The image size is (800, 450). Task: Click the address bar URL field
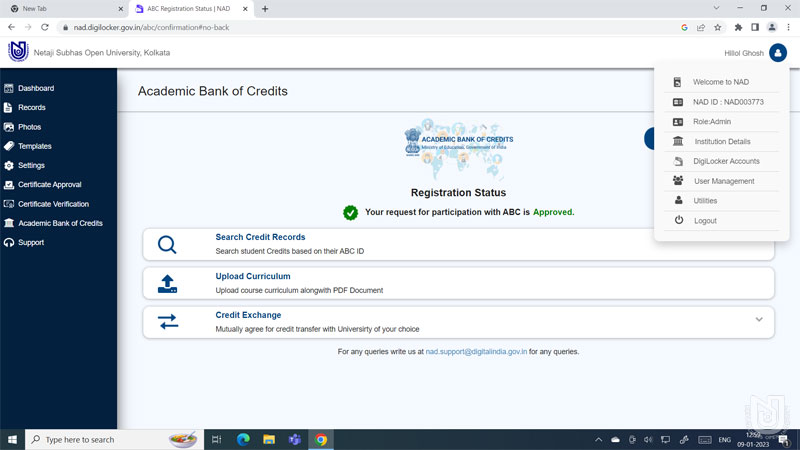367,28
